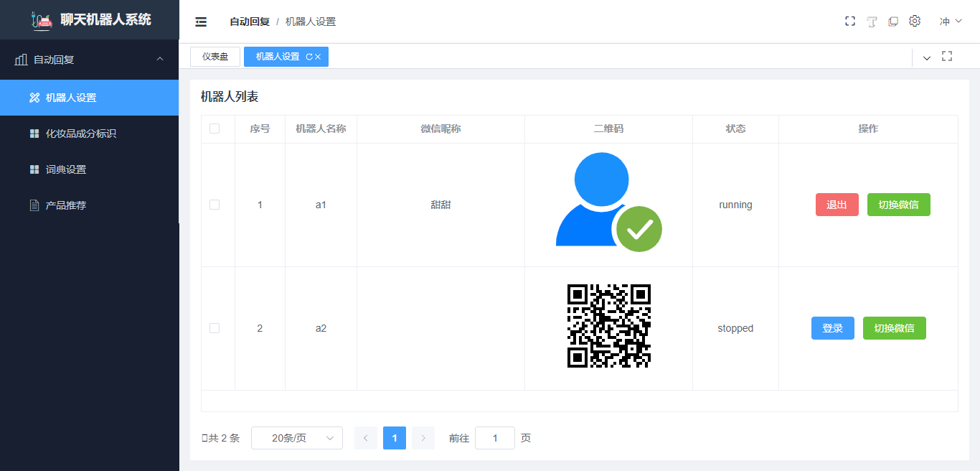Enter fullscreen from the top header icon
980x471 pixels.
pyautogui.click(x=850, y=22)
